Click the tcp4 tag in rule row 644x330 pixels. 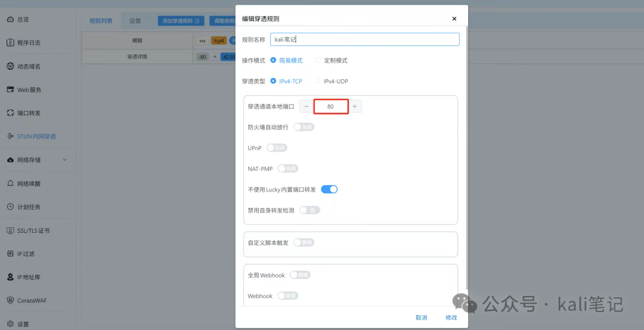click(219, 41)
